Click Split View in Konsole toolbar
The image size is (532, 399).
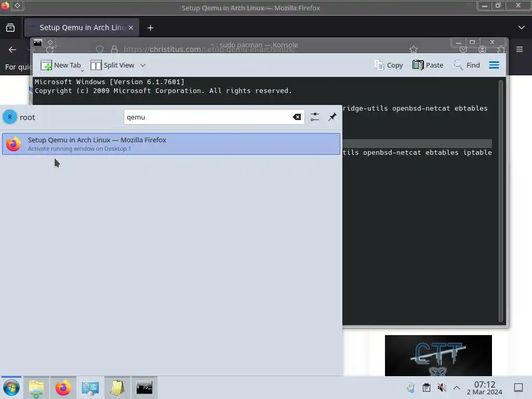pos(113,65)
